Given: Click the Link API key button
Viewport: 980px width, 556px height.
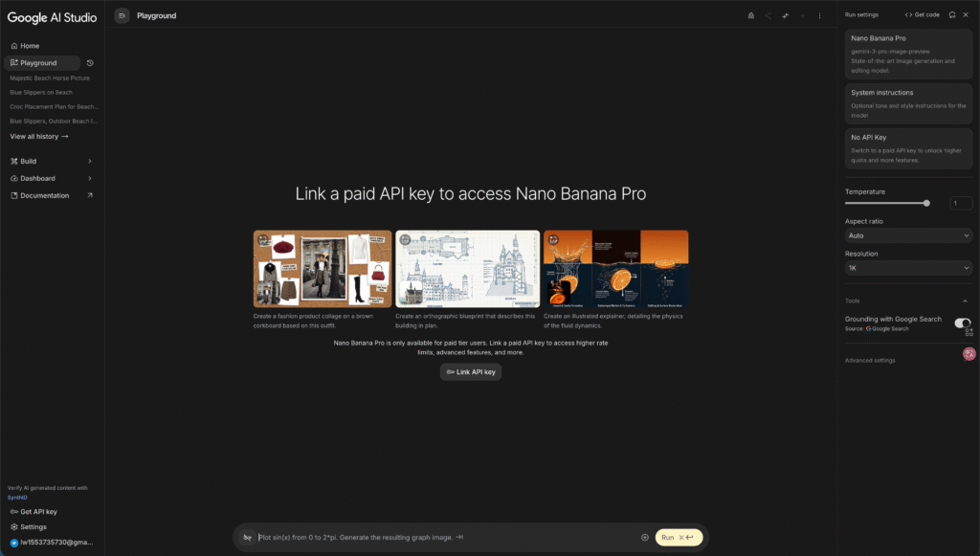Looking at the screenshot, I should click(471, 371).
